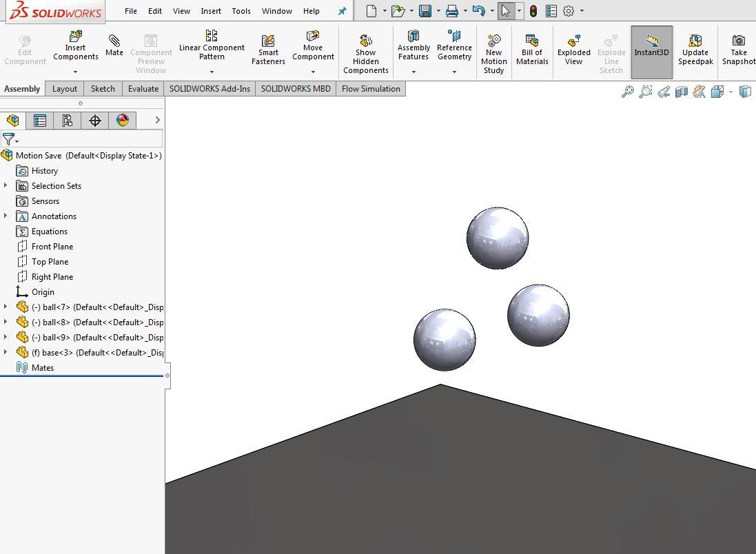Open the filter options dropdown
The image size is (756, 554).
(x=18, y=139)
